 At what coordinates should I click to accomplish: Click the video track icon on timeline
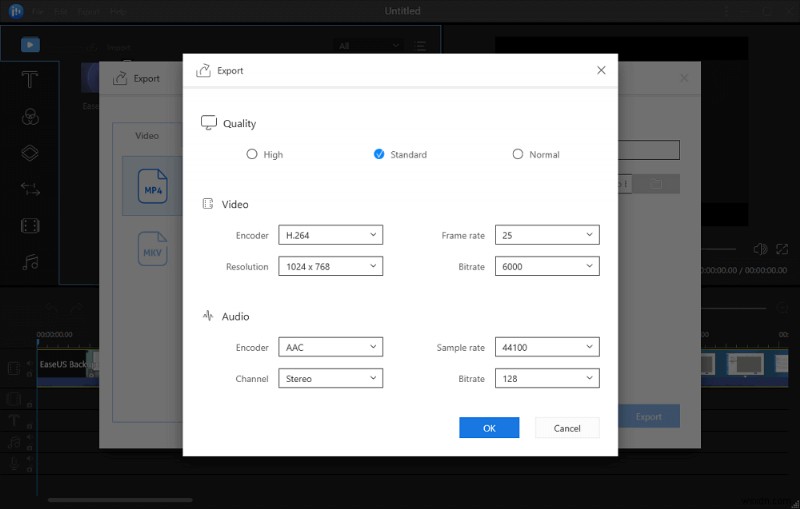(14, 367)
